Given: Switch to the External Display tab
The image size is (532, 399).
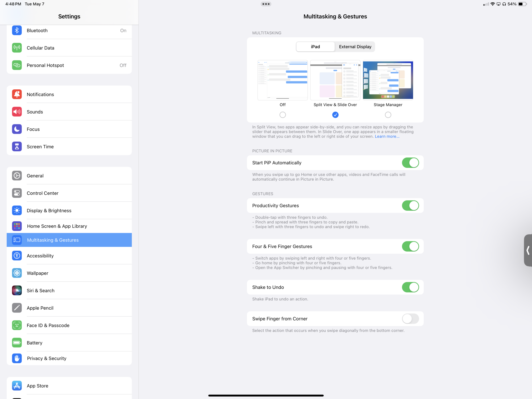Looking at the screenshot, I should [355, 47].
